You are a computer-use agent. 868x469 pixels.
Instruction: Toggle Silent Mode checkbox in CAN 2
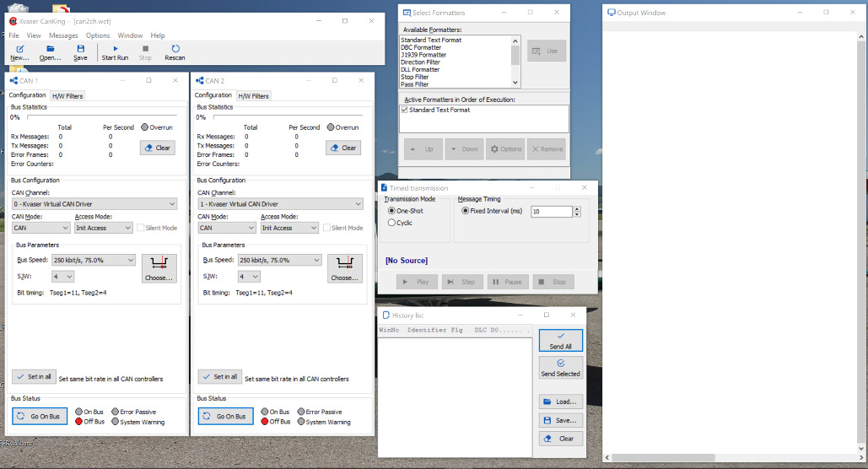326,228
